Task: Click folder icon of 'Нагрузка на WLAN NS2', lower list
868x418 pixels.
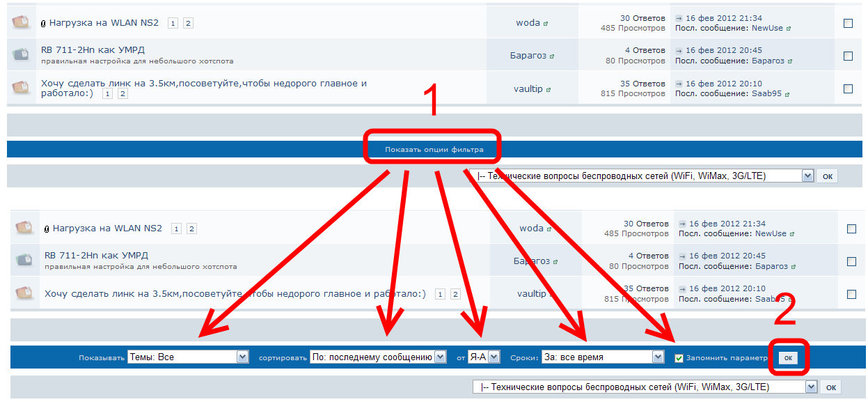Action: point(24,228)
